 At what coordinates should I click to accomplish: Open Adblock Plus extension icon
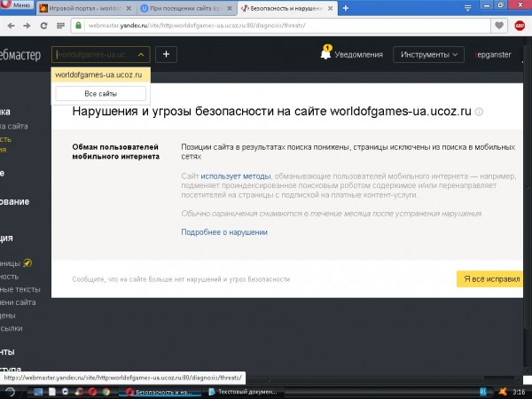click(x=520, y=26)
